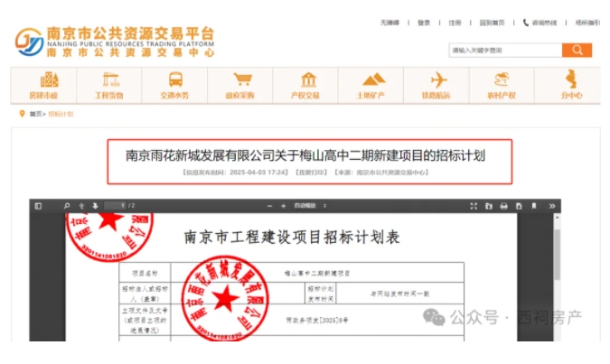The height and width of the screenshot is (364, 610).
Task: Click the PDF page number field
Action: [115, 206]
